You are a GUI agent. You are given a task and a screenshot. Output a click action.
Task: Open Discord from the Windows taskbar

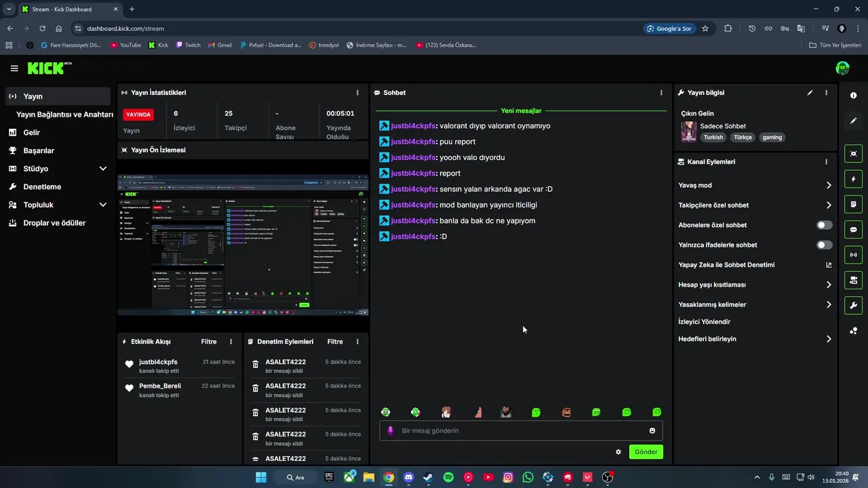(x=408, y=477)
